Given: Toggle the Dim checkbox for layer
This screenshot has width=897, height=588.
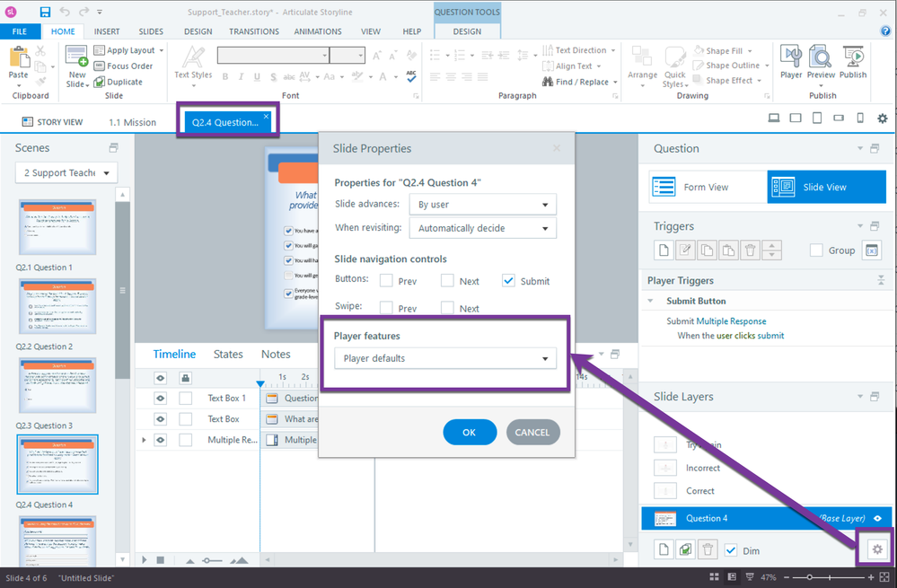Looking at the screenshot, I should coord(731,550).
